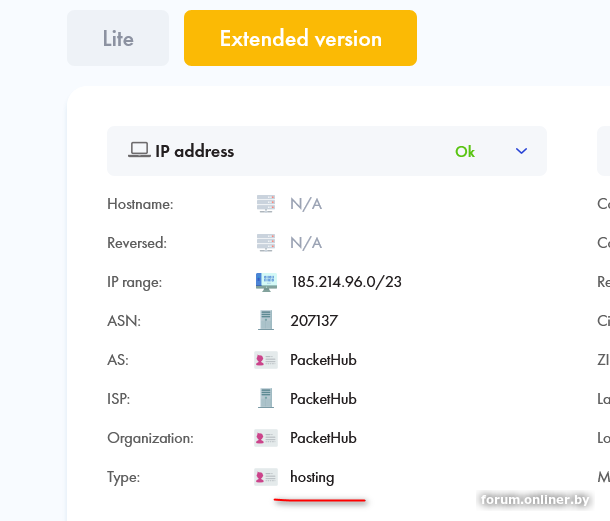Click the green Ok status label

point(465,152)
